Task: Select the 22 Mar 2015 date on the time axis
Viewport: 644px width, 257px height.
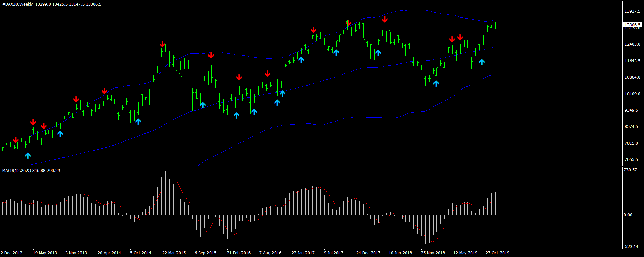Action: (x=174, y=253)
